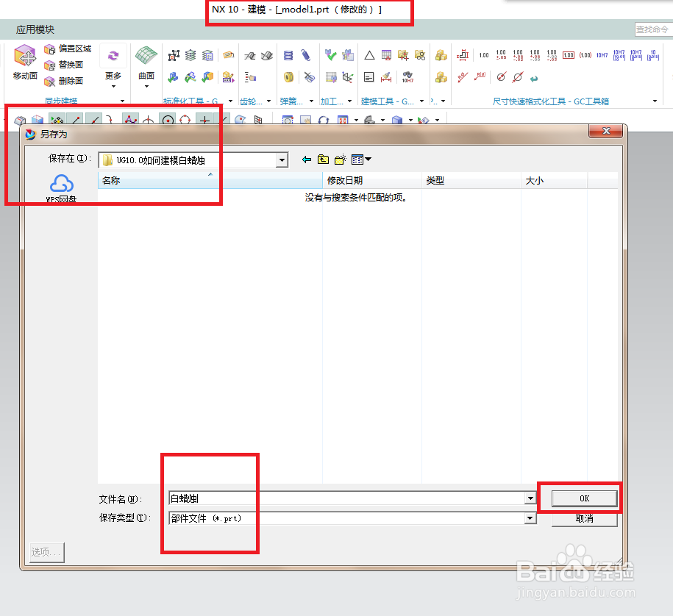Open the 保存类型 file type dropdown
Image resolution: width=673 pixels, height=616 pixels.
(530, 518)
